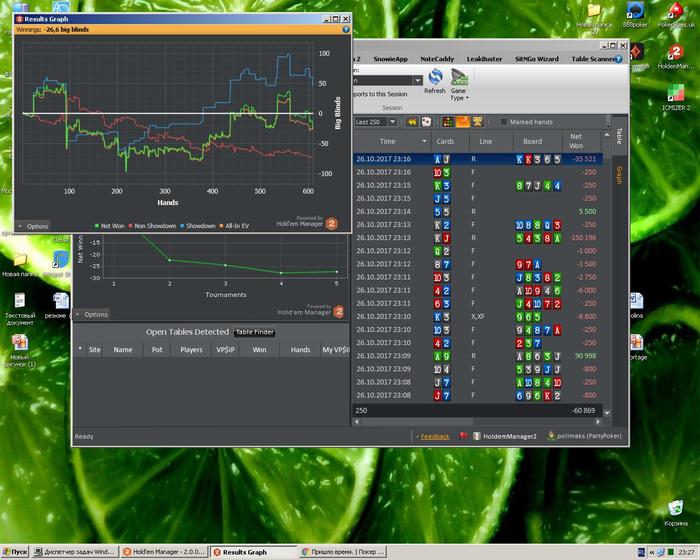
Task: Toggle Net Won legend in Results Graph
Action: tap(109, 226)
